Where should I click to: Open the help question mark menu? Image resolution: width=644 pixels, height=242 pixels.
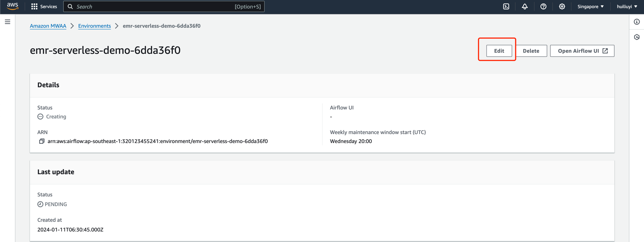pyautogui.click(x=543, y=6)
